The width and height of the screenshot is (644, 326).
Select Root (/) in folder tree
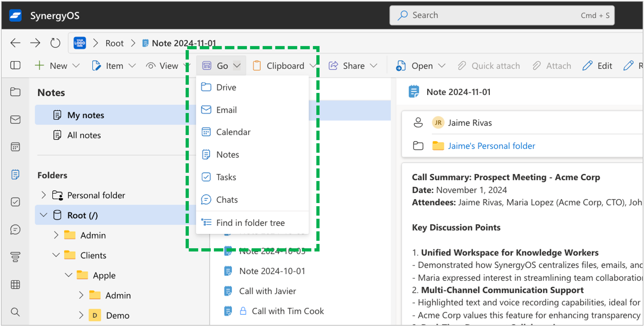82,215
